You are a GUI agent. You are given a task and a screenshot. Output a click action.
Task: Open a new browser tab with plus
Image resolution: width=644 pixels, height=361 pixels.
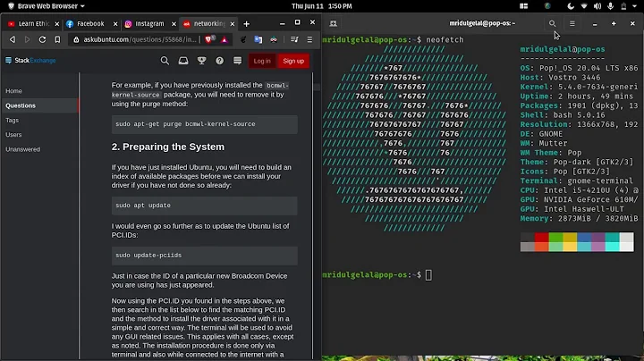point(247,24)
